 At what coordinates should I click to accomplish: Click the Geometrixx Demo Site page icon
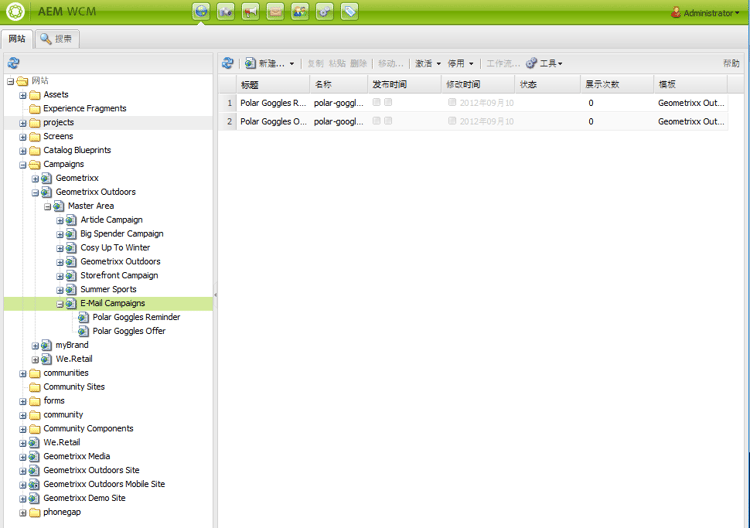(33, 498)
